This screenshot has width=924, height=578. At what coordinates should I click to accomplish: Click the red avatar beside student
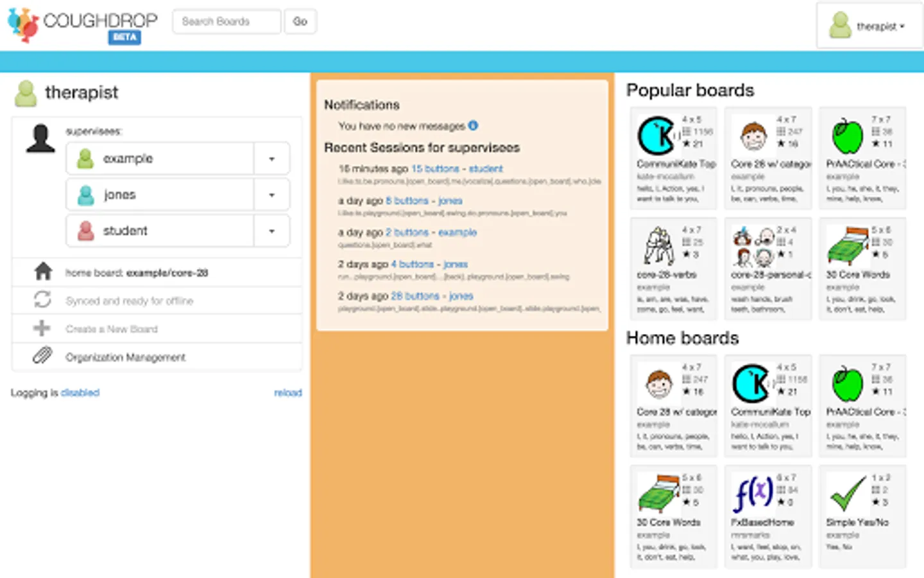point(85,231)
